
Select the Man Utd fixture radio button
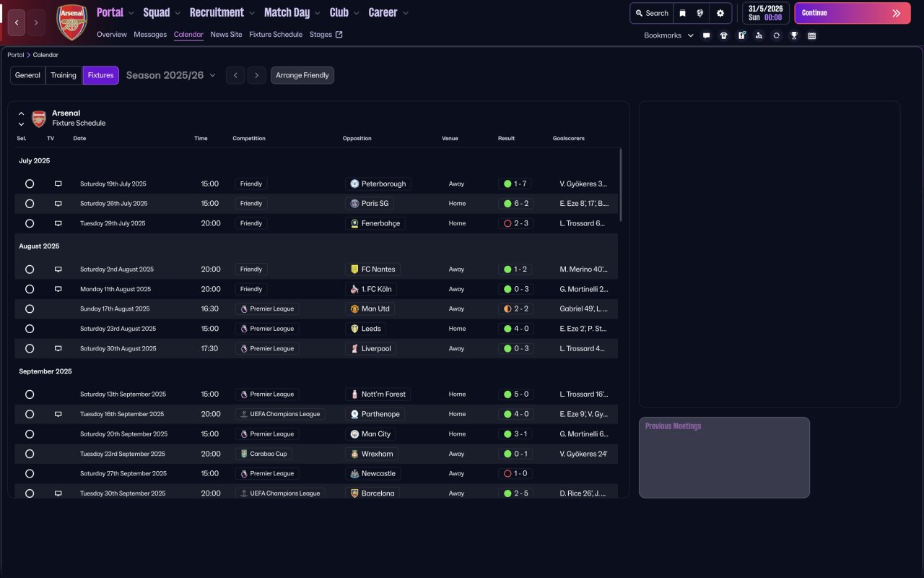point(30,309)
